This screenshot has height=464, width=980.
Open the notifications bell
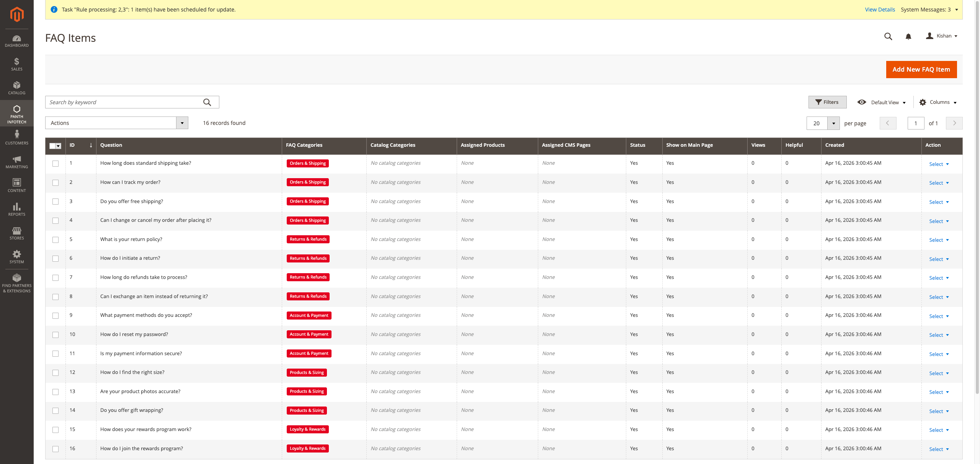tap(908, 36)
